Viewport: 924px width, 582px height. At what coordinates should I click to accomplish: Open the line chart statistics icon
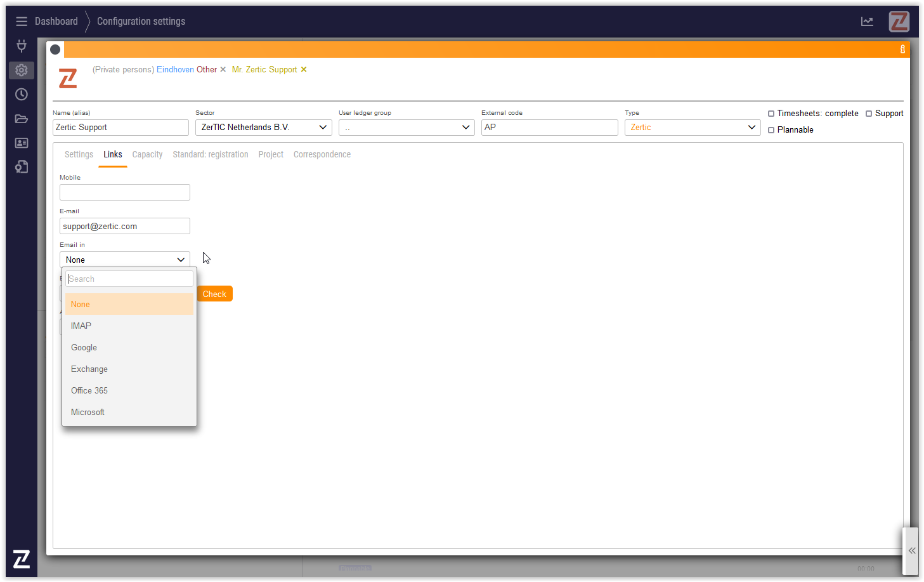tap(867, 22)
